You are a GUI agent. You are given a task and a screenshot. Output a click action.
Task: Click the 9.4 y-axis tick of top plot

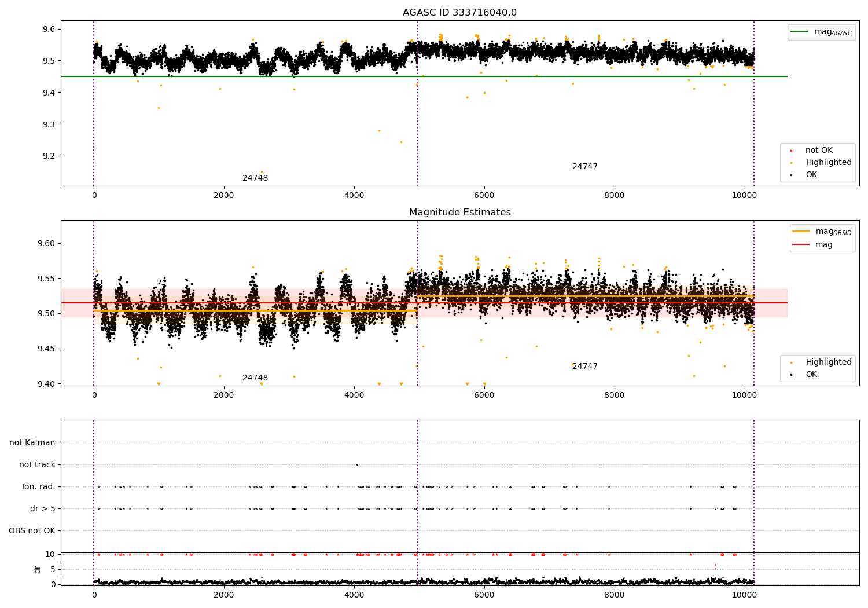[50, 93]
